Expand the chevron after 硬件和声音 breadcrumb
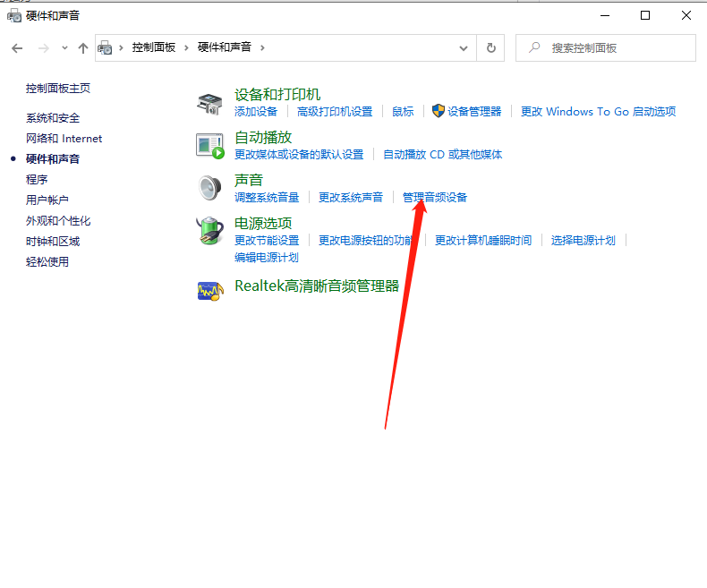 pos(262,47)
